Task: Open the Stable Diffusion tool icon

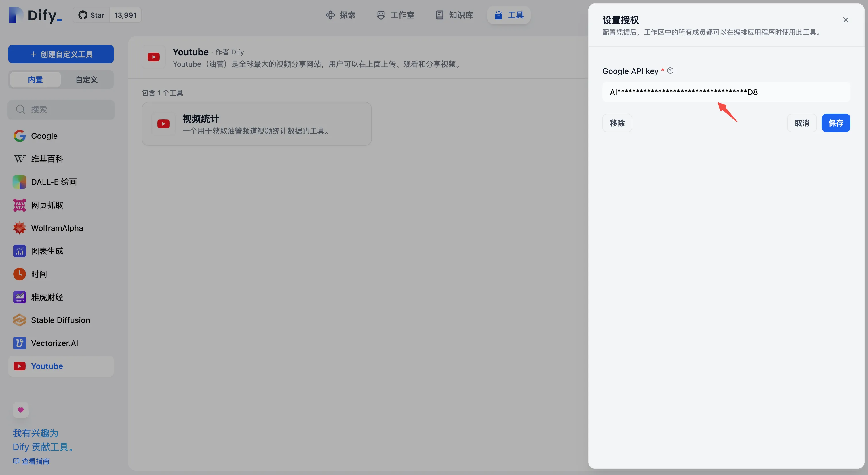Action: [19, 320]
